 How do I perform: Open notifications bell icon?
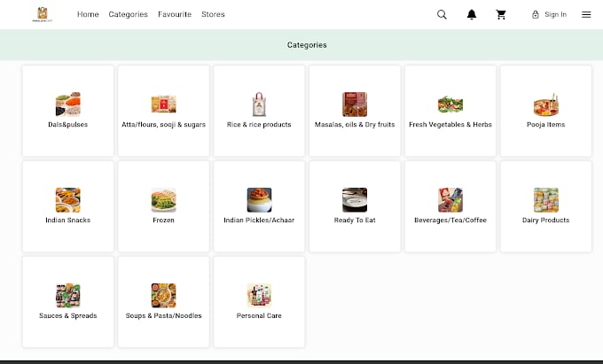(472, 14)
